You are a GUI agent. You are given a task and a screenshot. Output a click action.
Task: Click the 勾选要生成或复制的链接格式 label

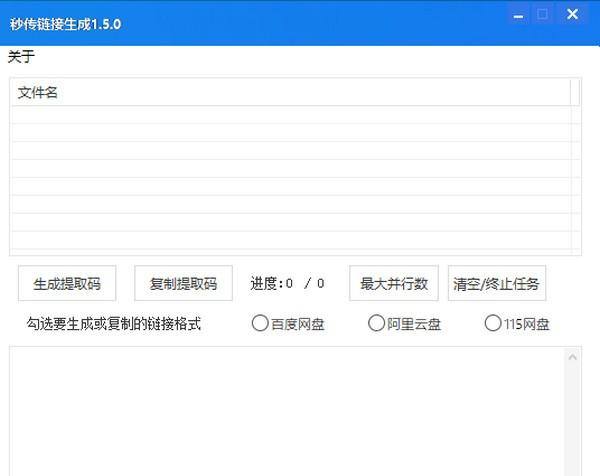coord(114,324)
